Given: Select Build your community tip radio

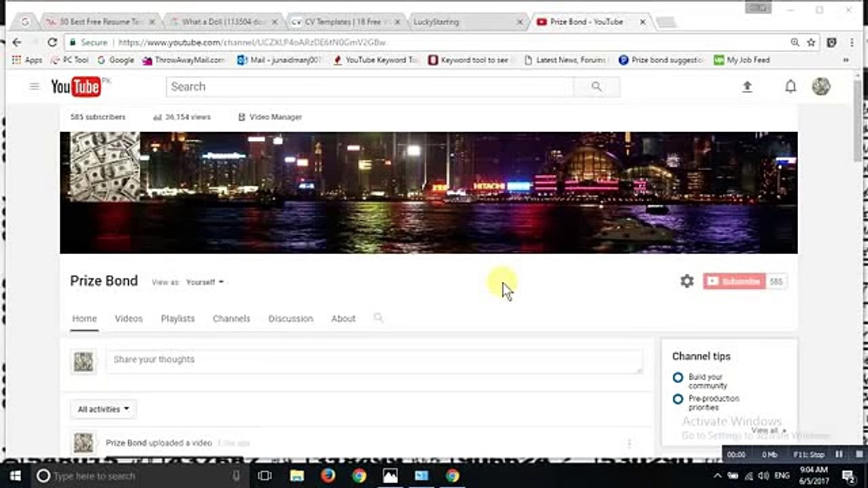Looking at the screenshot, I should (677, 378).
